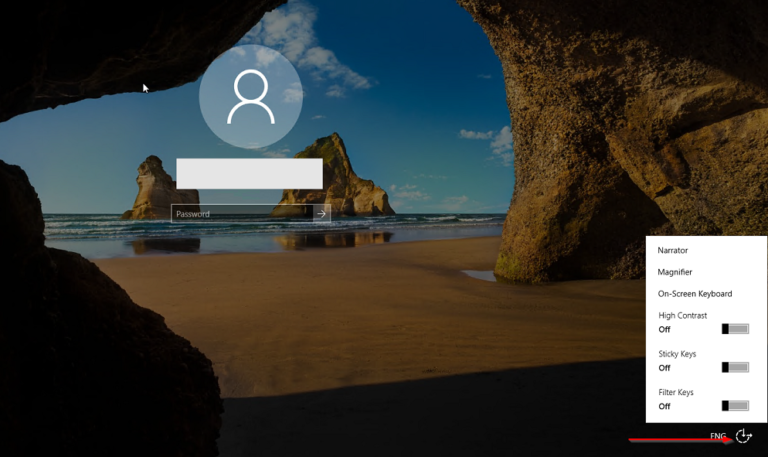Click the Off status under High Contrast
Image resolution: width=768 pixels, height=457 pixels.
click(x=664, y=328)
